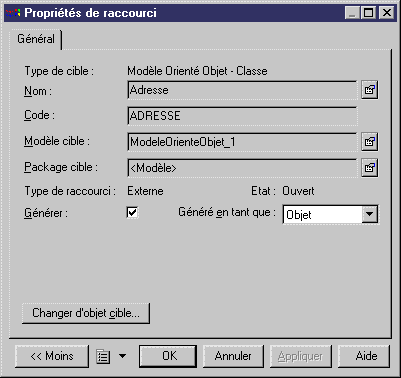Confirm with the OK button

tap(168, 356)
